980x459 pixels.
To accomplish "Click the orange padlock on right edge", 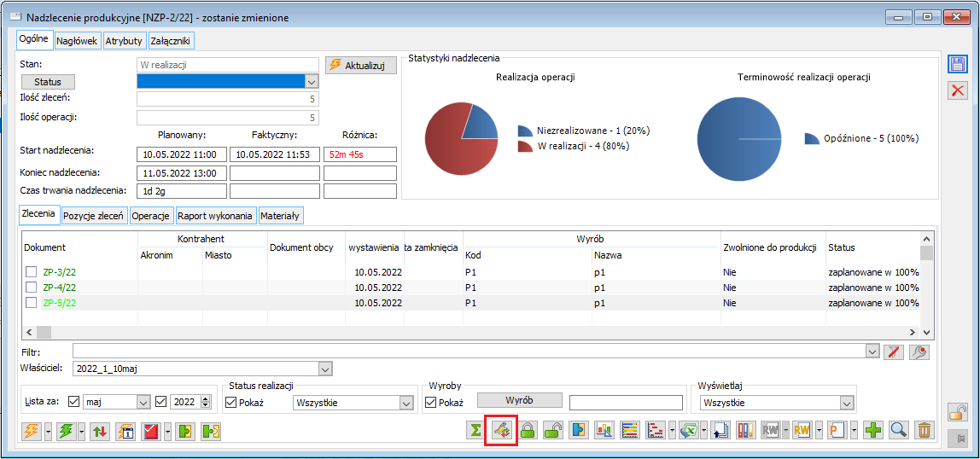I will (957, 412).
